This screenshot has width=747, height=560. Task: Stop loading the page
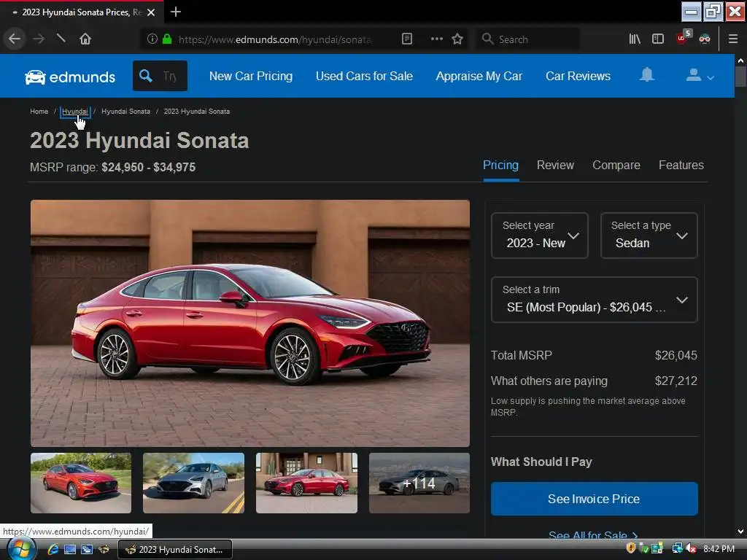(61, 38)
